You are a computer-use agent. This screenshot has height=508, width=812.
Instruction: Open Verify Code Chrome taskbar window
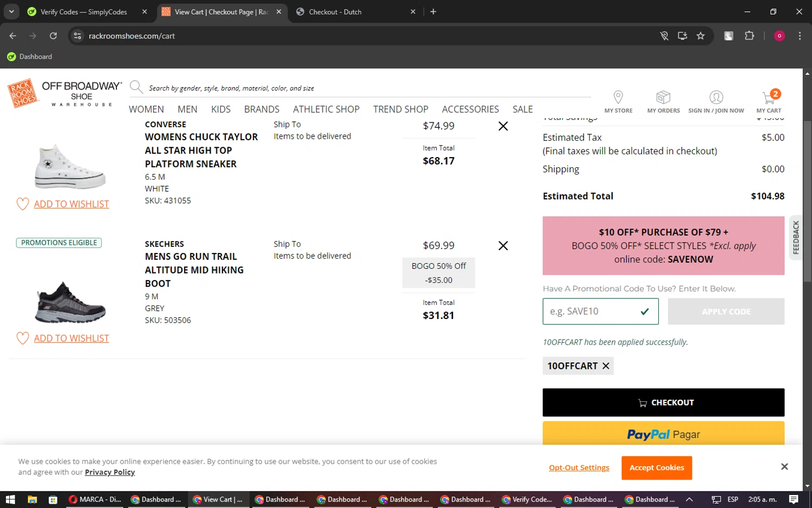[x=527, y=499]
